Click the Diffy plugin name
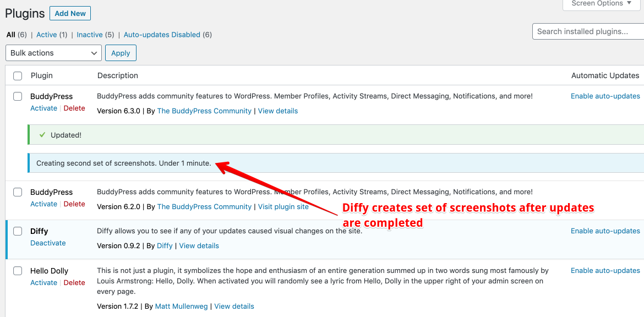 coord(39,232)
